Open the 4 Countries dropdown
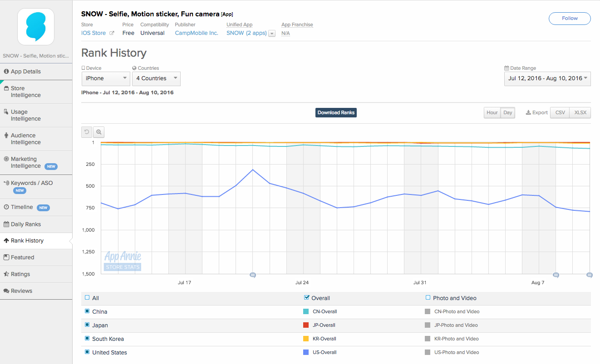 [x=156, y=79]
